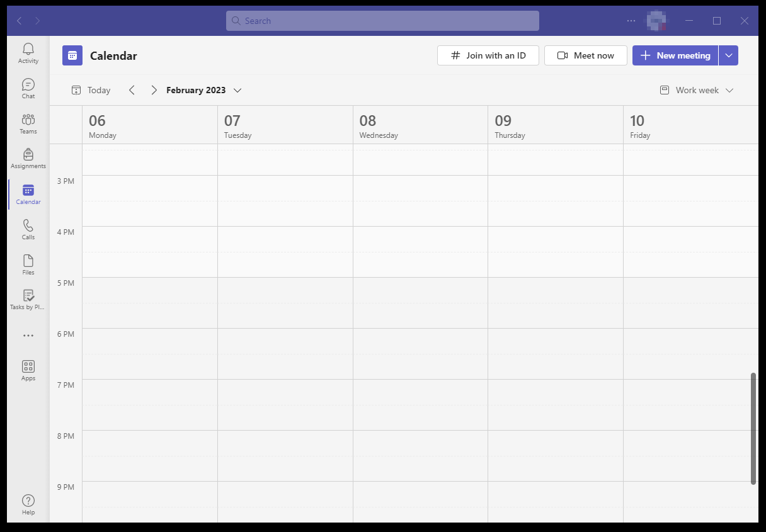Image resolution: width=766 pixels, height=532 pixels.
Task: Open the Work week view dropdown
Action: pyautogui.click(x=697, y=90)
